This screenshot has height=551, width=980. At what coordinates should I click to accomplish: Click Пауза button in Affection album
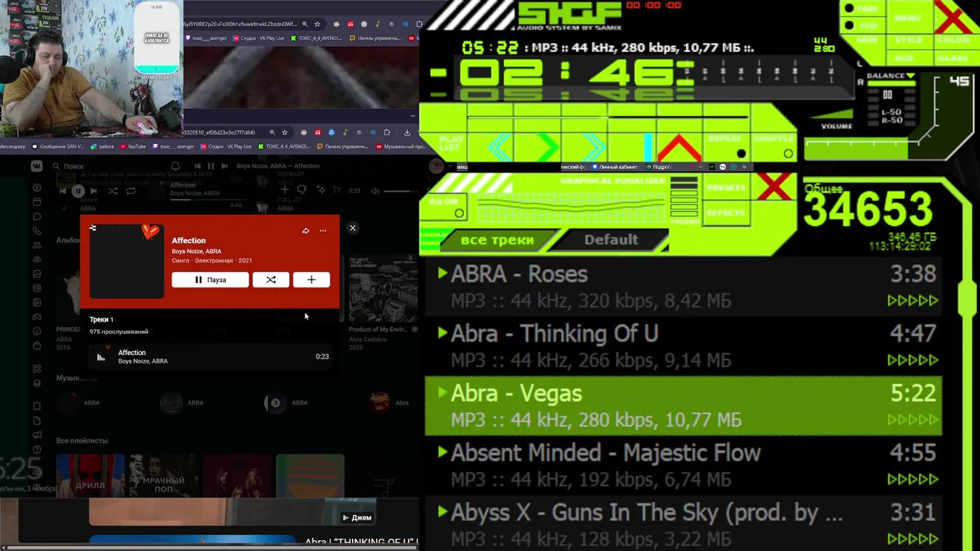[x=210, y=280]
